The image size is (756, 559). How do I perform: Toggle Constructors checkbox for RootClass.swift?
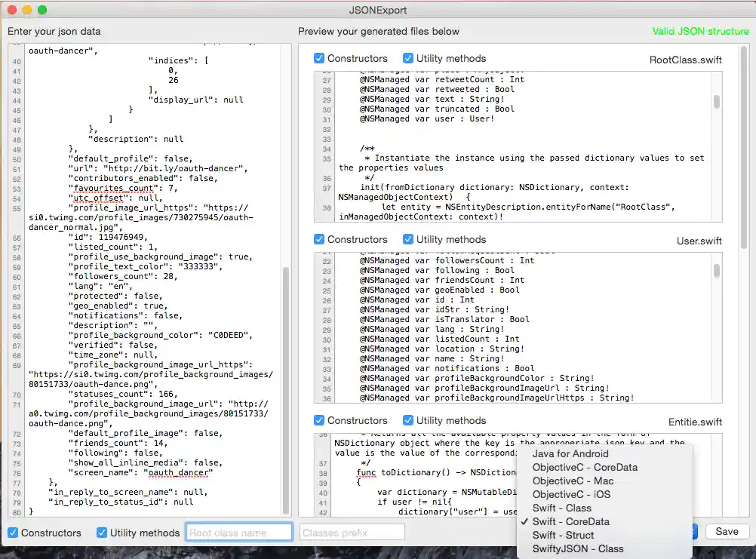pos(320,58)
